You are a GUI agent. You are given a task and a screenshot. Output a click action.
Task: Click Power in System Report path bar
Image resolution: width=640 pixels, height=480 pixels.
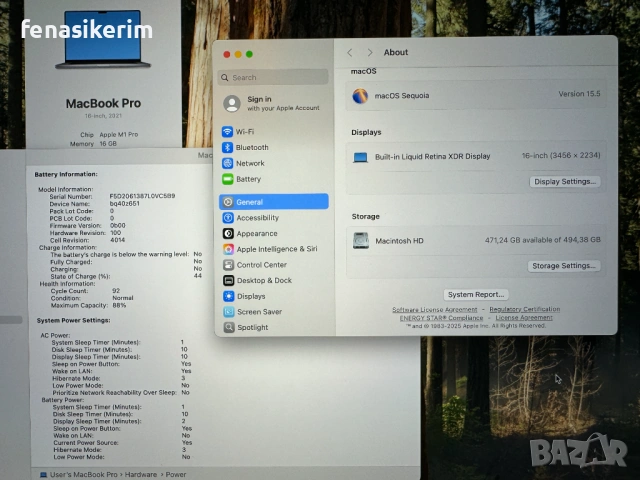tap(176, 475)
